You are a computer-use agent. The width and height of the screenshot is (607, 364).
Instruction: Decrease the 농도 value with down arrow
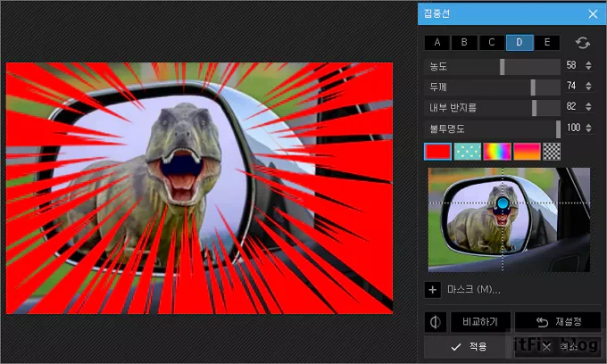[589, 69]
